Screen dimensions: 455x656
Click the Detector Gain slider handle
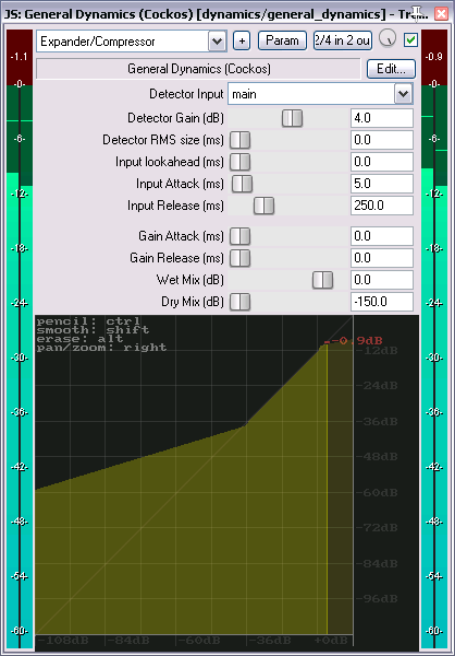(292, 118)
